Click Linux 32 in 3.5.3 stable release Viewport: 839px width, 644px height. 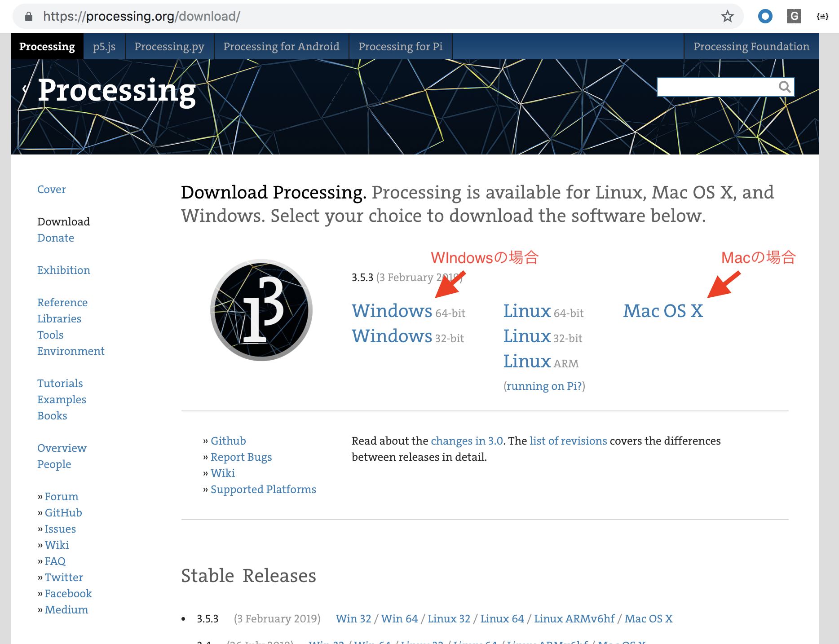click(x=449, y=619)
